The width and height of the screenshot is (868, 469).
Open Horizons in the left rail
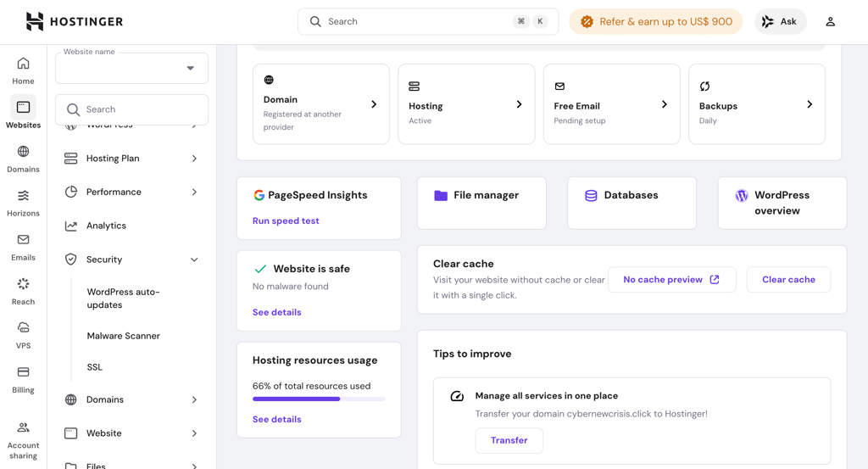[23, 203]
